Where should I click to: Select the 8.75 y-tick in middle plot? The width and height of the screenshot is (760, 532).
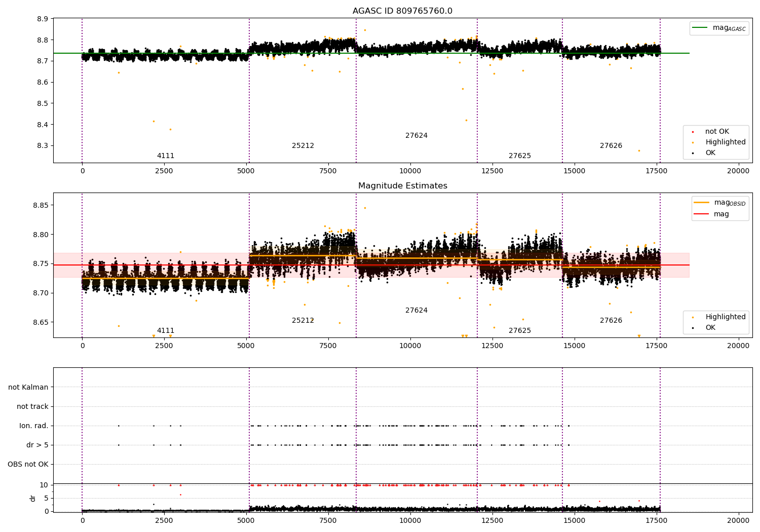[x=41, y=264]
